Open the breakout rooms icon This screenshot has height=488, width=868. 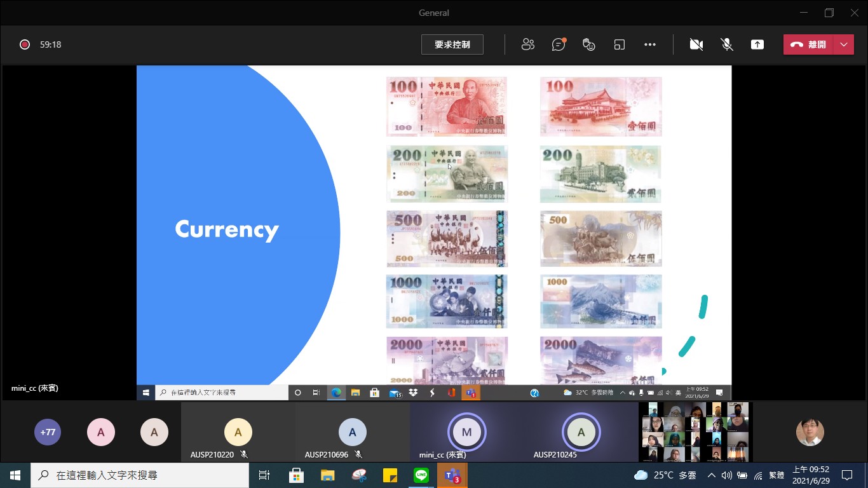[x=620, y=44]
